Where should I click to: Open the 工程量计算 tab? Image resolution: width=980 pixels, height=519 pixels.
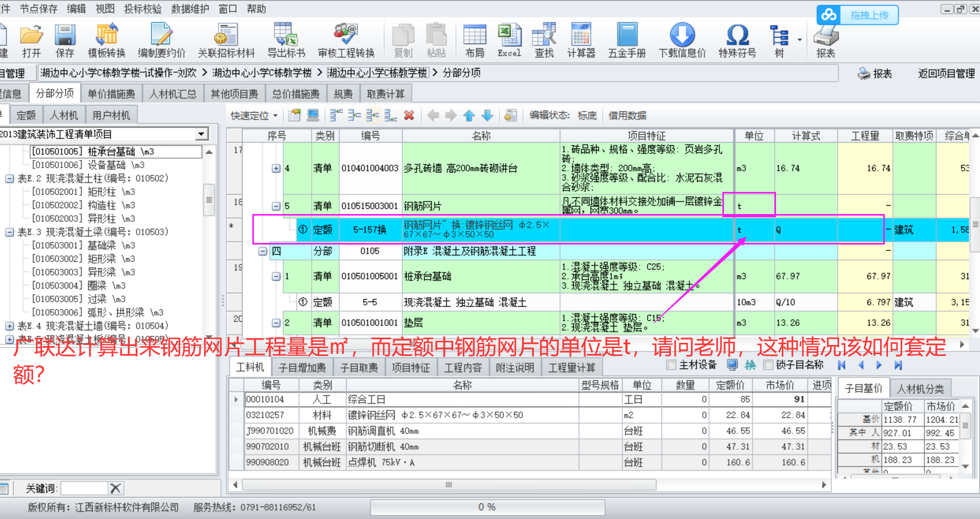coord(572,367)
